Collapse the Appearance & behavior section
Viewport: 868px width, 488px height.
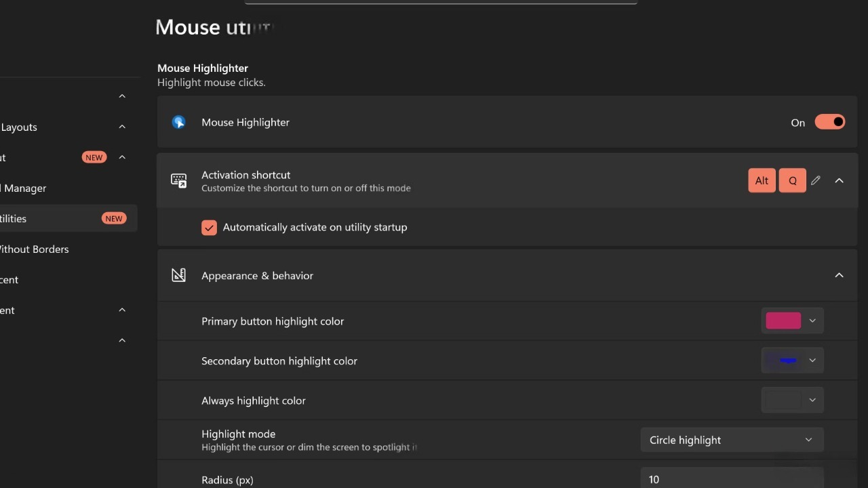[x=839, y=275]
